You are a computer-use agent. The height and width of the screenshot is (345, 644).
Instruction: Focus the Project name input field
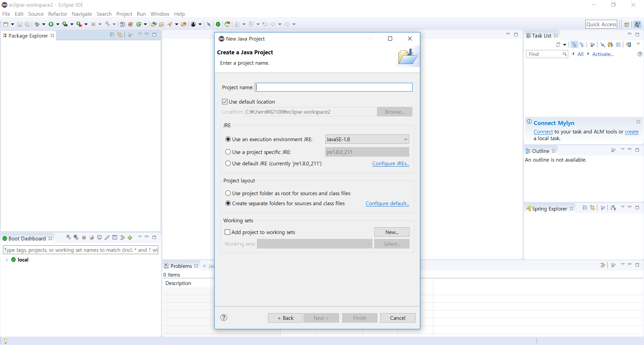[x=334, y=87]
